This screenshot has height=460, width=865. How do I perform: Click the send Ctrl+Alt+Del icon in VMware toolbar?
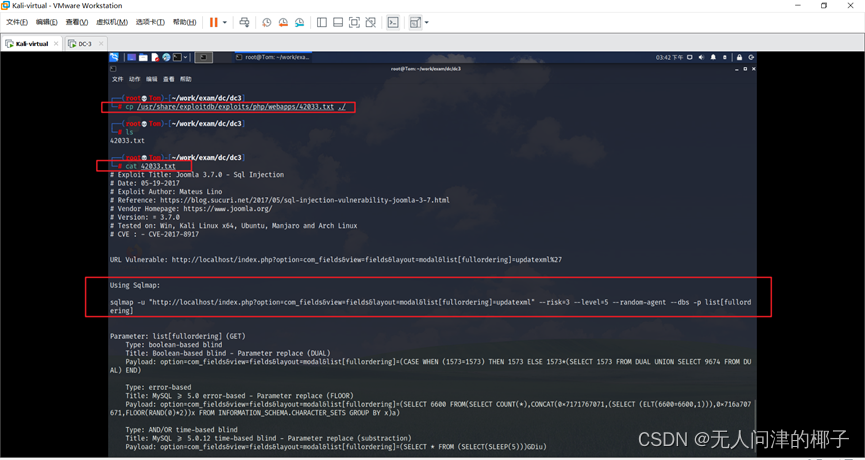244,22
